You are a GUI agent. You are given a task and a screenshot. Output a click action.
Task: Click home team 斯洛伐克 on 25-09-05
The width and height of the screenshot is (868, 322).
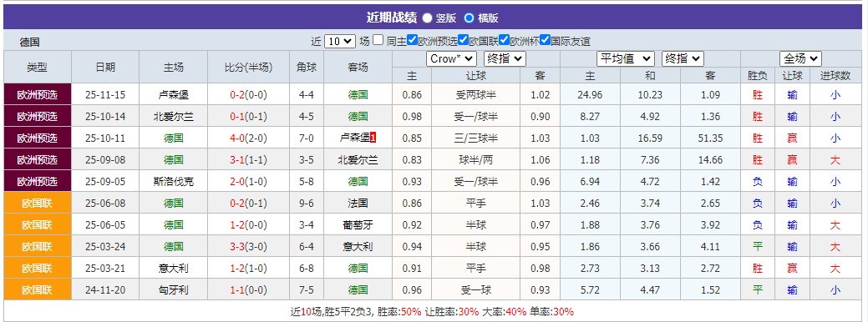click(x=173, y=181)
